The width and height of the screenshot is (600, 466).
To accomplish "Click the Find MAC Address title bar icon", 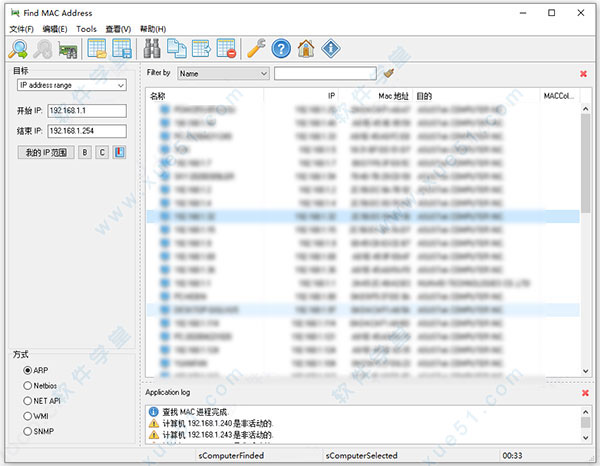I will [15, 13].
